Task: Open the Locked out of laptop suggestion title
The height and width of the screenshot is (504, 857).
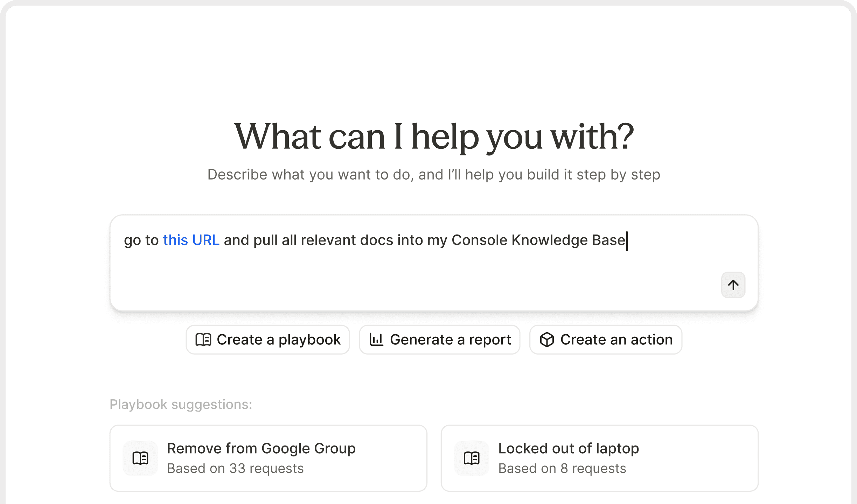Action: (568, 448)
